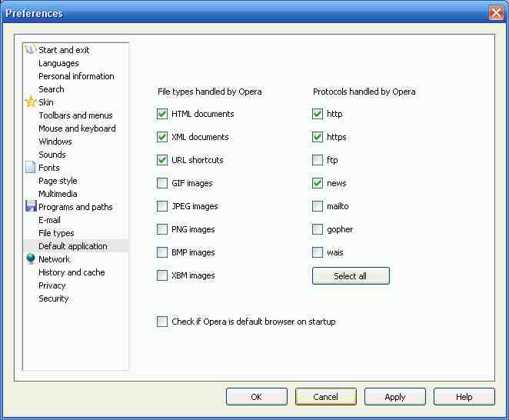This screenshot has width=509, height=420.
Task: Click the Select all button
Action: pos(351,276)
